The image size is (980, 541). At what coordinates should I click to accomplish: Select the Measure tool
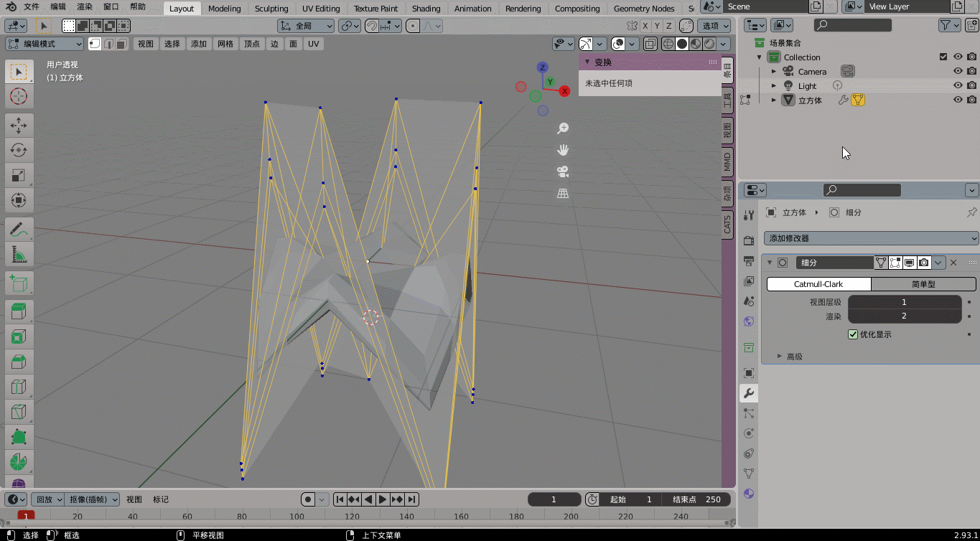click(19, 254)
